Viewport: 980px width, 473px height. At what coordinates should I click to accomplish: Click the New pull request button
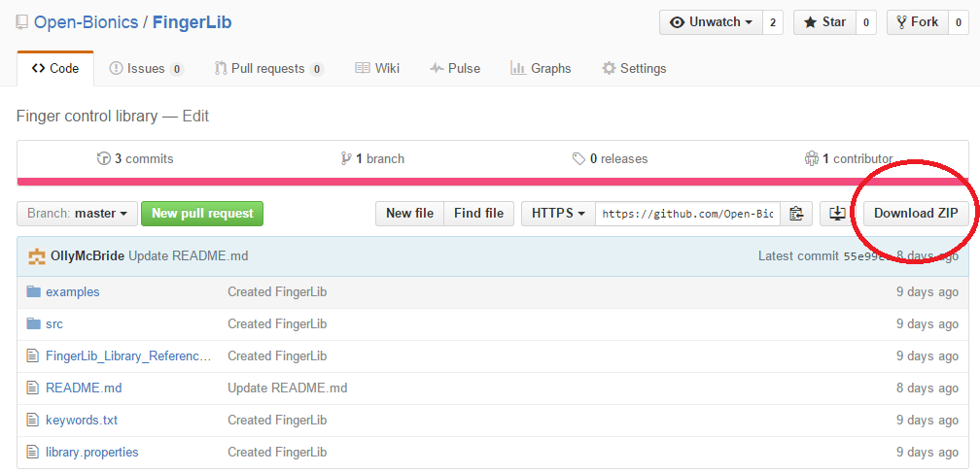(x=202, y=214)
